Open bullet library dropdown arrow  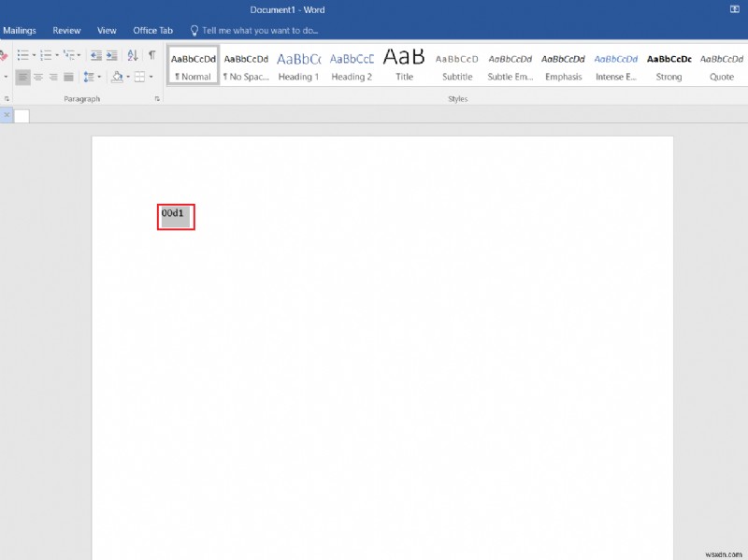coord(34,55)
